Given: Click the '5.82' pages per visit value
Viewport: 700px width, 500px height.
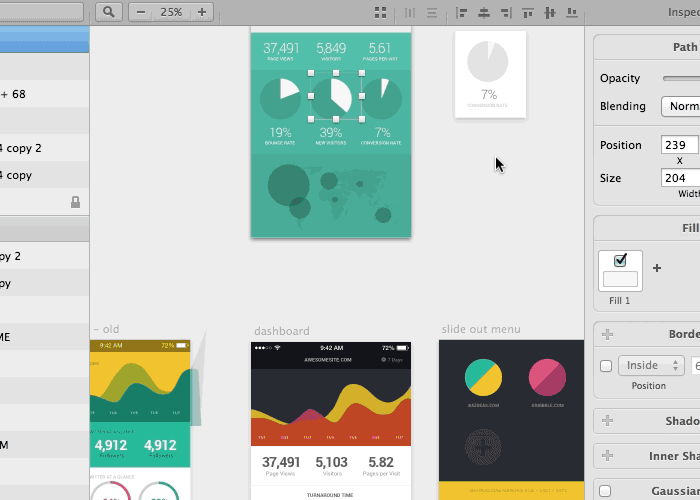Looking at the screenshot, I should pos(381,462).
